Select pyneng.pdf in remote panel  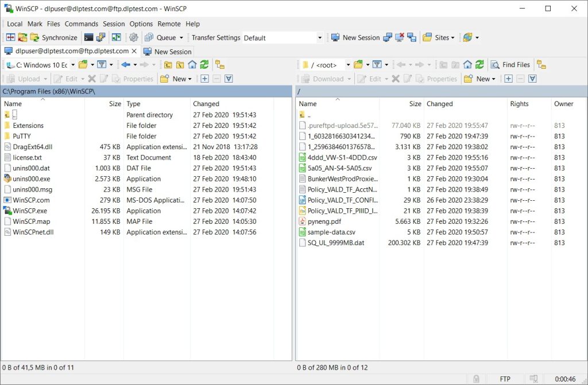pos(324,221)
